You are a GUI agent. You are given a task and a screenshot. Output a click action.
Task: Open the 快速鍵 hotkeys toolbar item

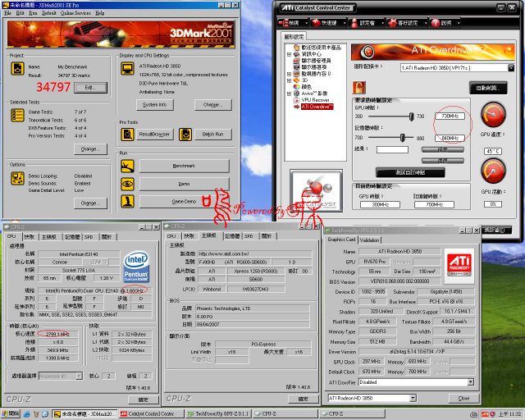tap(328, 23)
